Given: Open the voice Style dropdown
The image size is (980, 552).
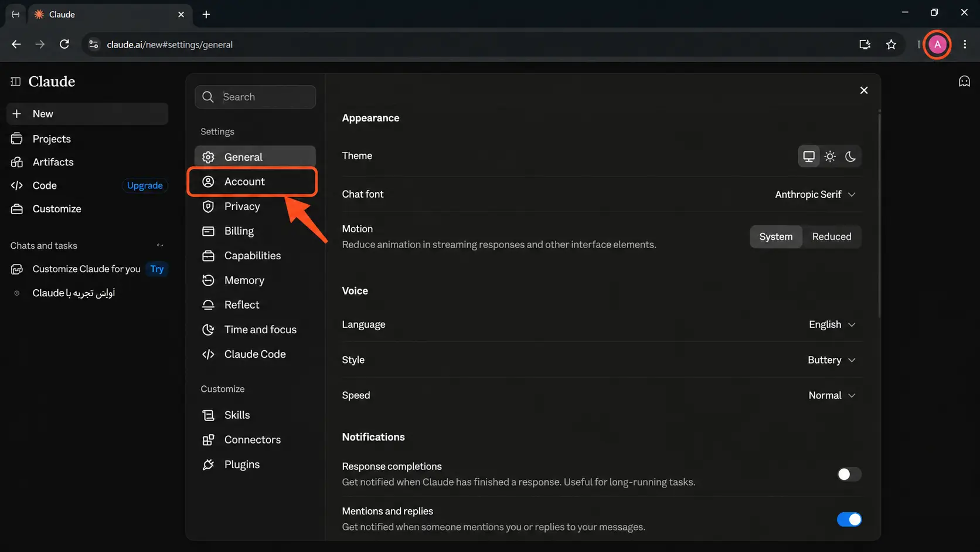Looking at the screenshot, I should (832, 360).
